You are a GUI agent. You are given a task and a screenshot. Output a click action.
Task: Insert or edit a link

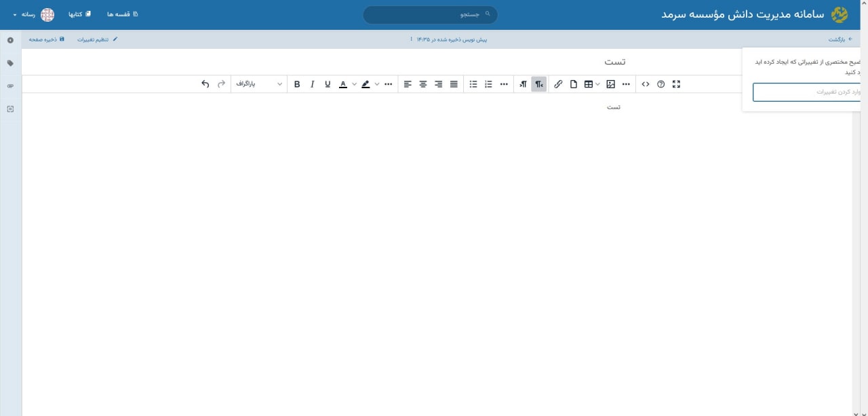coord(558,84)
